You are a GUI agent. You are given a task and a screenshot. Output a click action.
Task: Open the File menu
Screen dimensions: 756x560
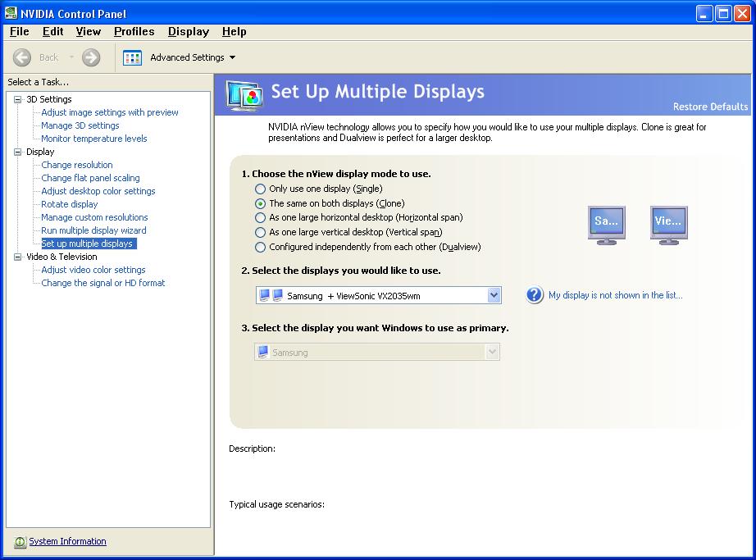(x=20, y=32)
